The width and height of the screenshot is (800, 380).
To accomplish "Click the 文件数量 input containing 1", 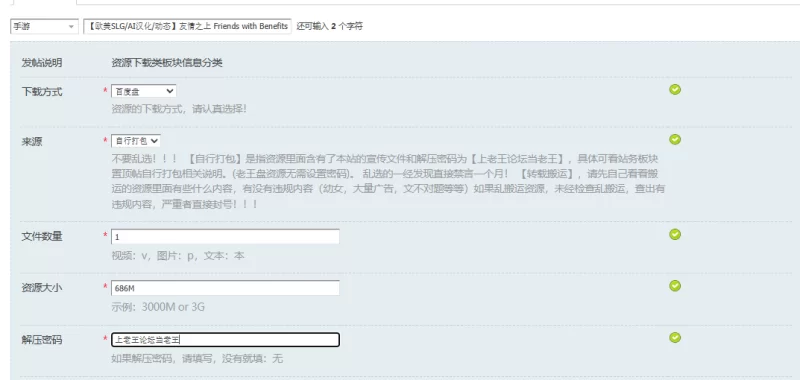I will (x=225, y=237).
